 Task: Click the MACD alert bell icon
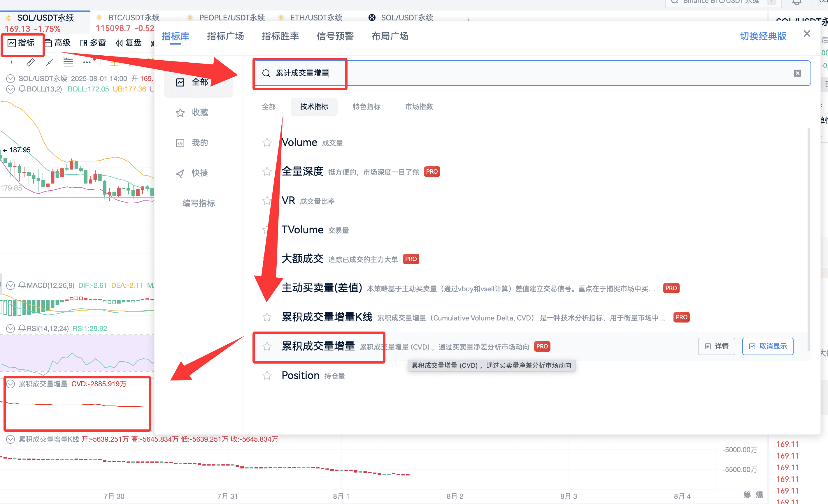[x=22, y=286]
